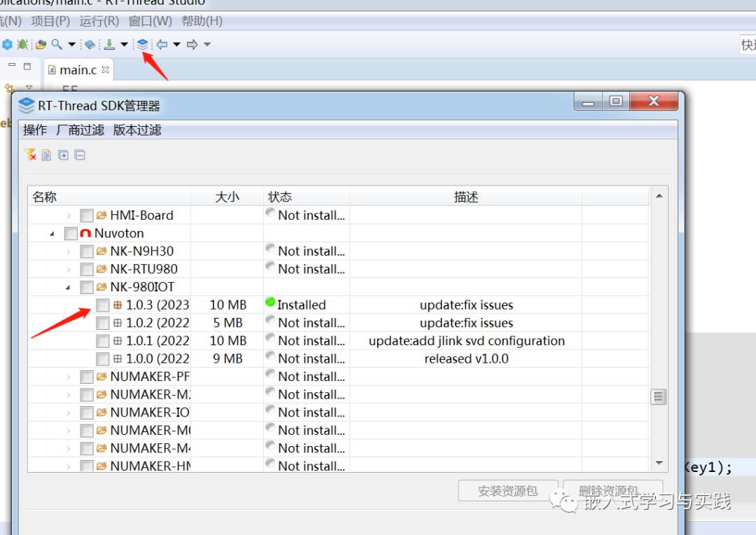Image resolution: width=756 pixels, height=535 pixels.
Task: Open search with the magnifier icon
Action: (x=57, y=44)
